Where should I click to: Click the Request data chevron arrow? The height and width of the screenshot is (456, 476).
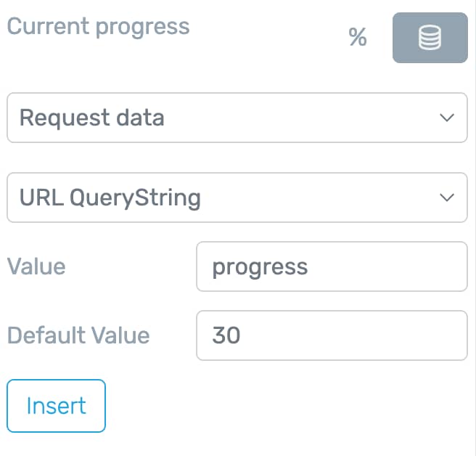coord(447,118)
